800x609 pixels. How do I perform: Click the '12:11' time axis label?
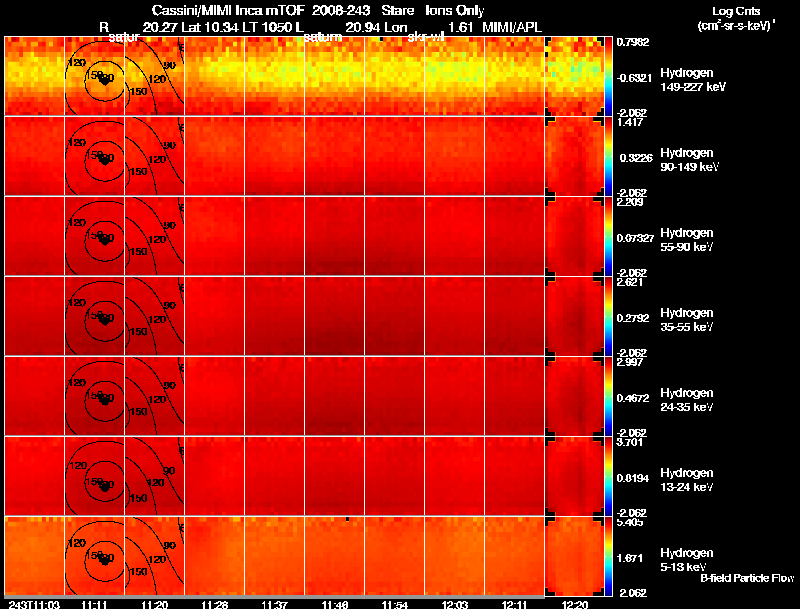click(x=514, y=604)
